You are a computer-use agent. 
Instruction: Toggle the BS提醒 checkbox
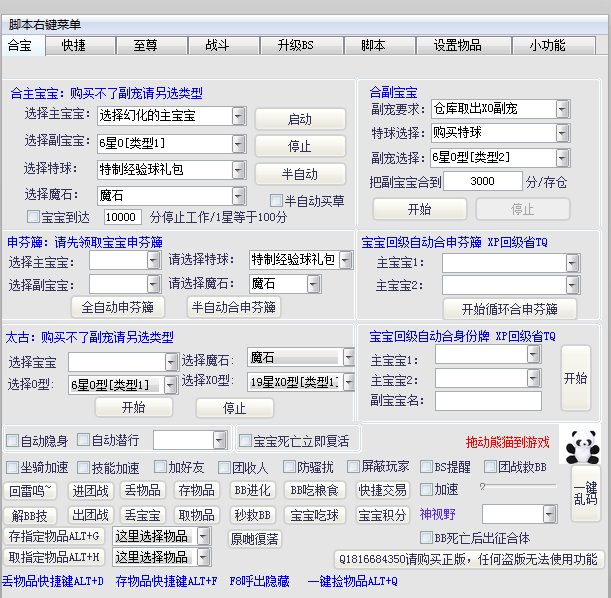[426, 466]
